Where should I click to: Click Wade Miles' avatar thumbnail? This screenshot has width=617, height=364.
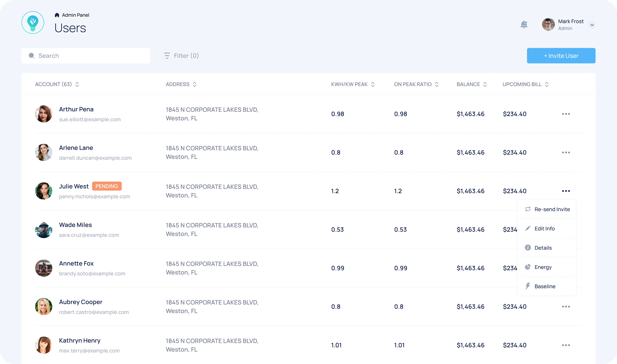click(44, 230)
